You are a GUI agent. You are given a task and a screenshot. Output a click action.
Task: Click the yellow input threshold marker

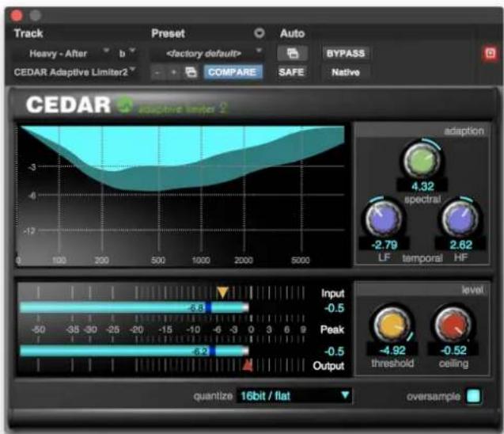pos(222,292)
